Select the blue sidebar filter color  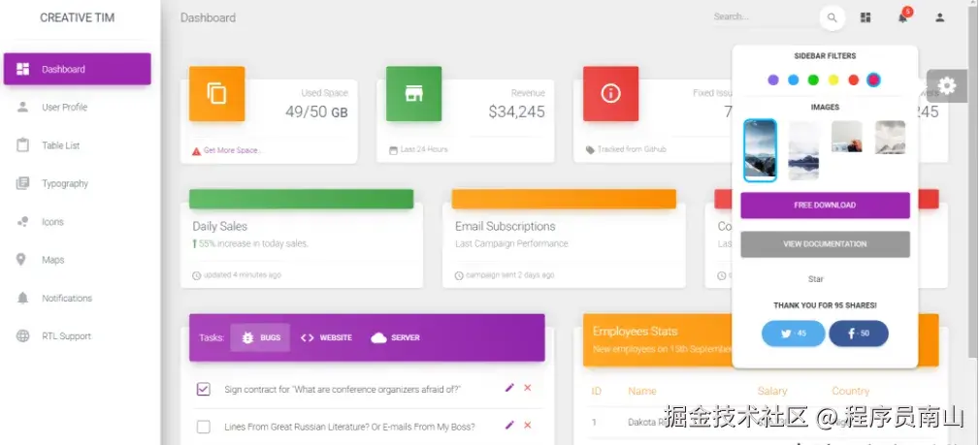(793, 79)
